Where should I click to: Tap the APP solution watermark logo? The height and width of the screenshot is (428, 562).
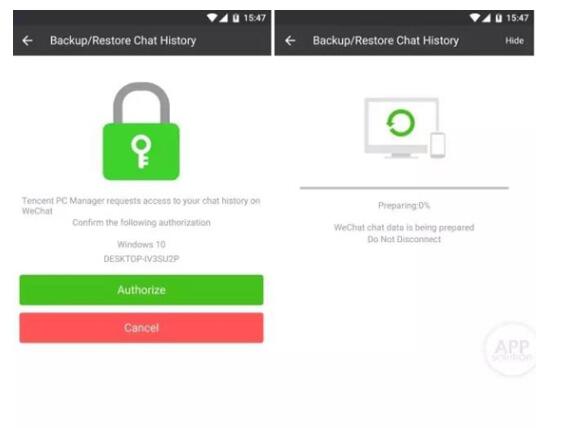[x=511, y=348]
